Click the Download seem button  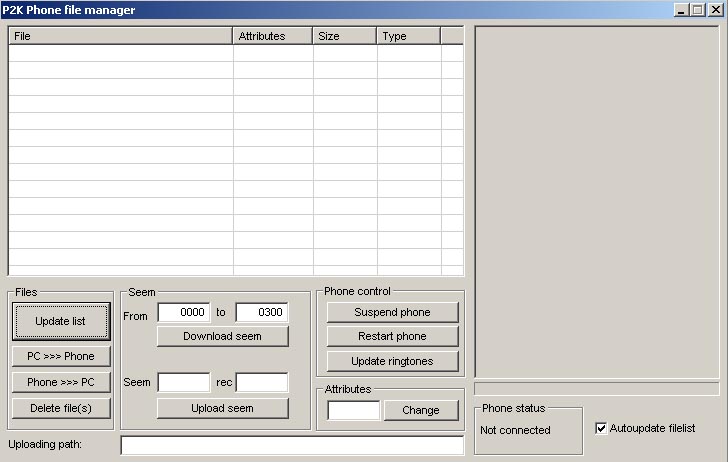(222, 336)
